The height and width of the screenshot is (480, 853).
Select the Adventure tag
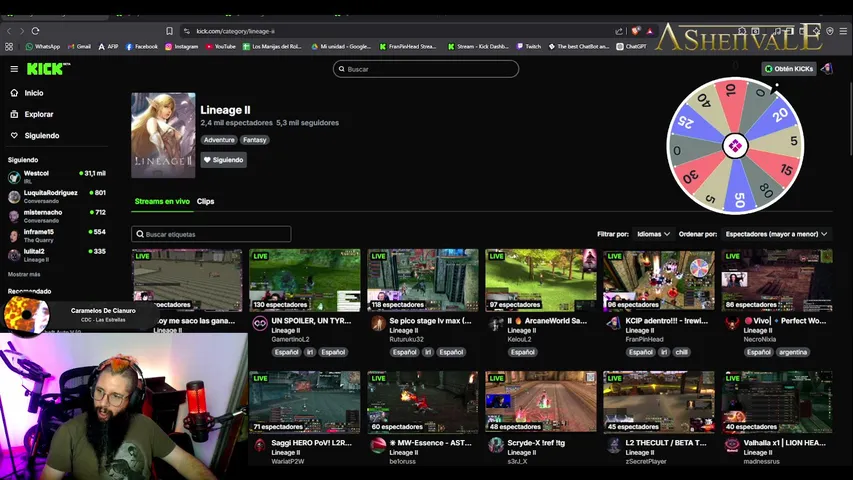click(x=219, y=140)
